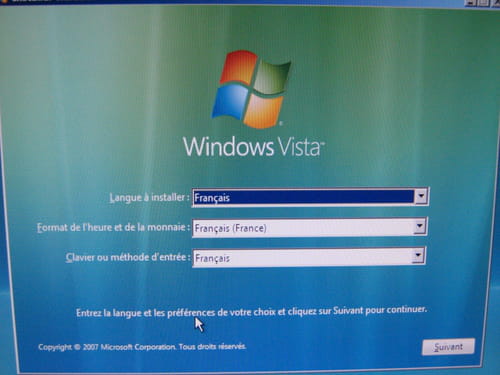Close the setup window via X button
500x375 pixels.
(x=496, y=3)
